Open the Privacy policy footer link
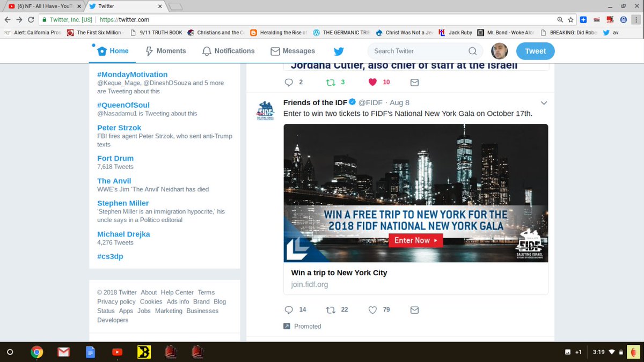Image resolution: width=644 pixels, height=362 pixels. click(116, 301)
